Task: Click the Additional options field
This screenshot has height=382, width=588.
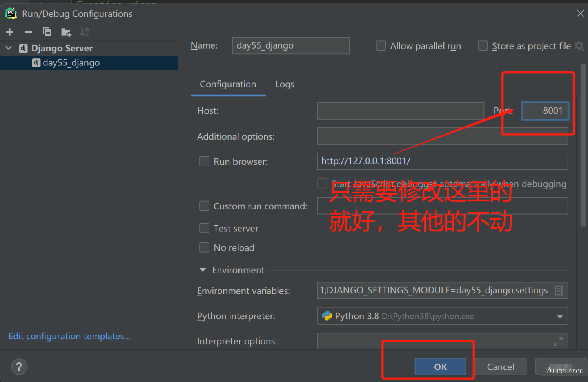Action: tap(442, 136)
